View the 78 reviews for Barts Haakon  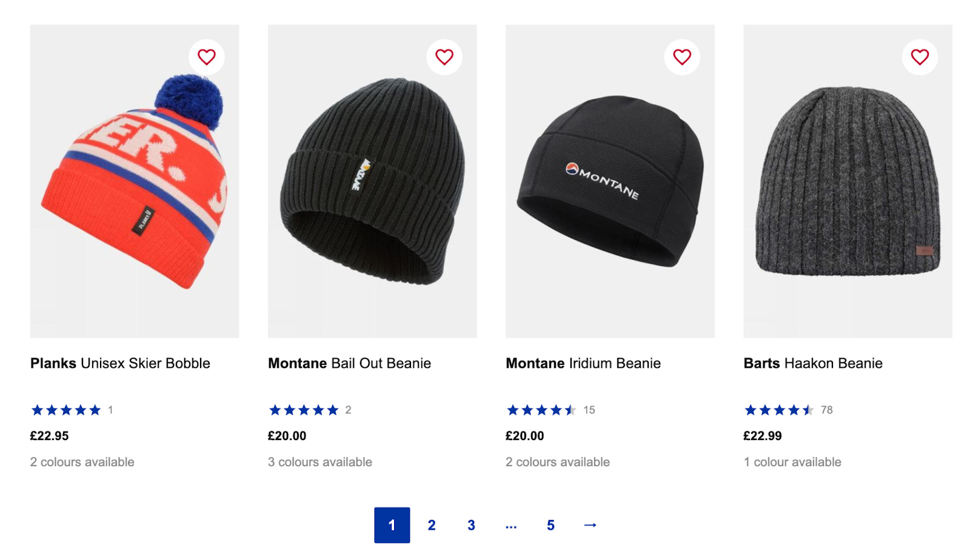pos(826,410)
